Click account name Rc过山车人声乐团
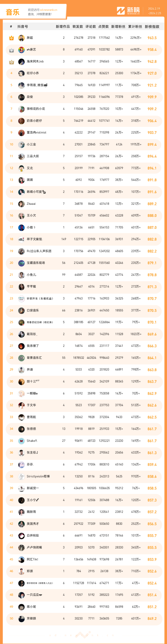167x644 pixels. pos(39,251)
